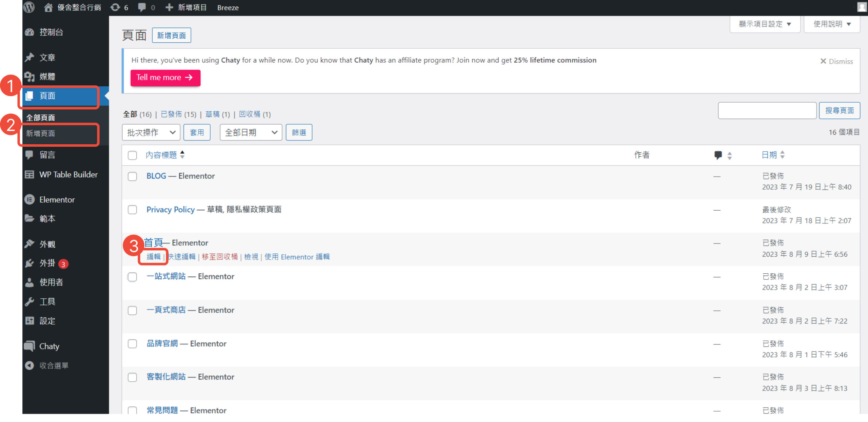The image size is (868, 422).
Task: Click the comments bubble in admin bar
Action: click(x=142, y=7)
